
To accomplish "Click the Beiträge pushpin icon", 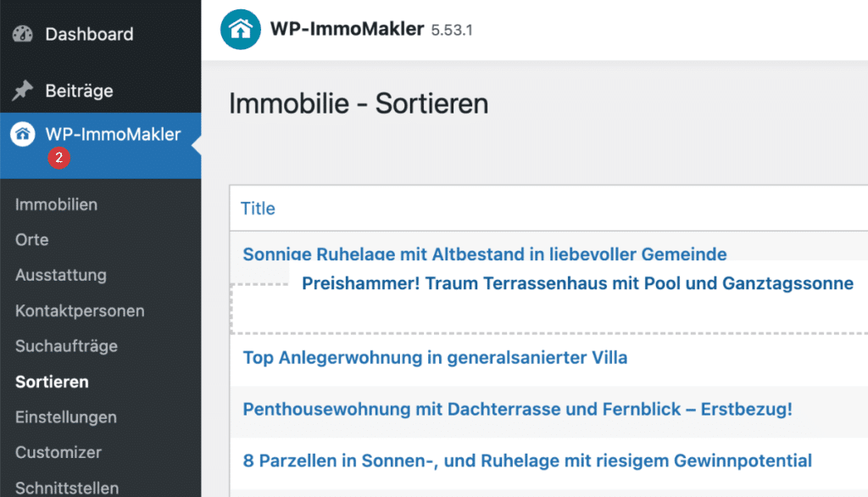I will point(23,90).
